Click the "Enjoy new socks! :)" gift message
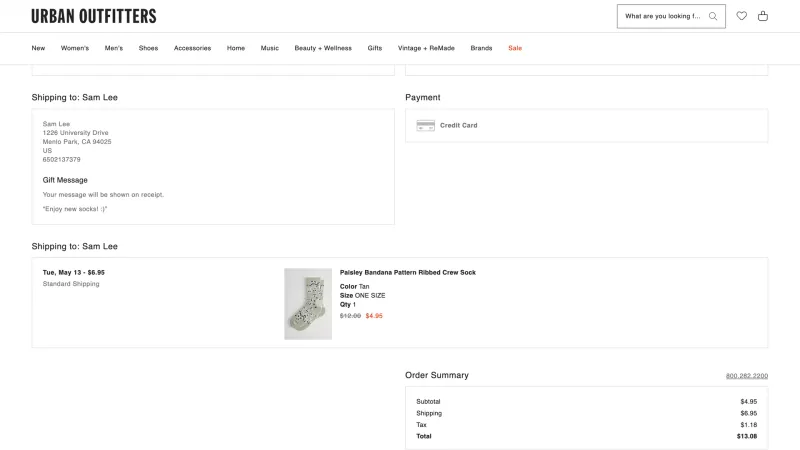The height and width of the screenshot is (450, 800). [x=75, y=209]
